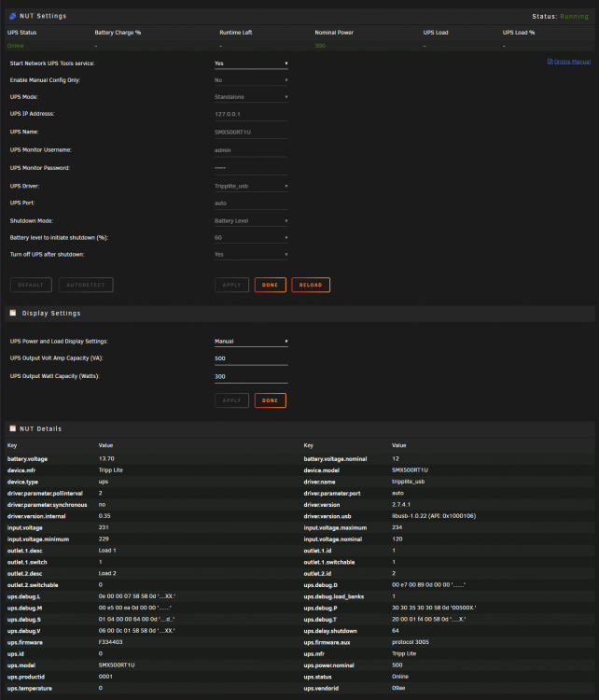This screenshot has height=700, width=599.
Task: Click the outlet.1.desc value Load 1
Action: point(107,551)
